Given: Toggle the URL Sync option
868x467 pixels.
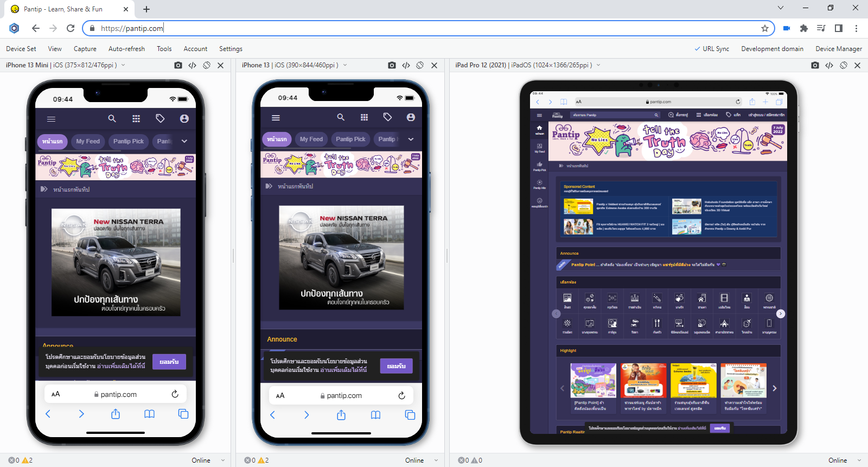Looking at the screenshot, I should tap(712, 49).
